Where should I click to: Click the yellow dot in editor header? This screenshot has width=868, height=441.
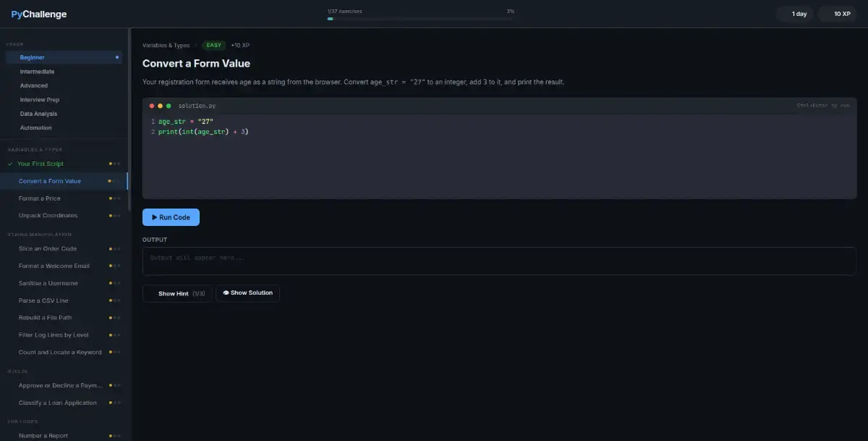coord(161,106)
